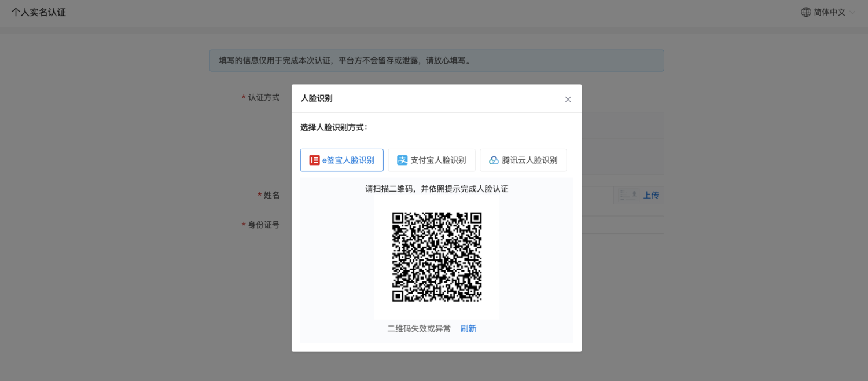868x381 pixels.
Task: Click the 个人实名认证 page title
Action: [39, 12]
